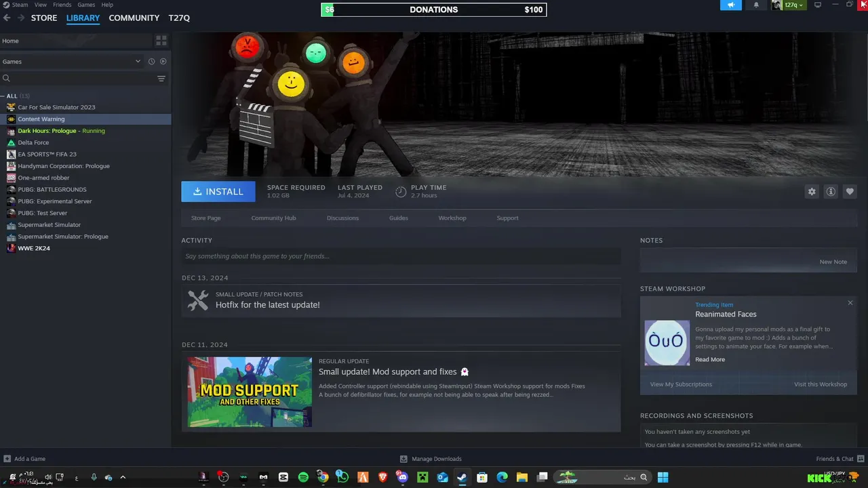Toggle the ready-to-play filter icon

click(163, 61)
